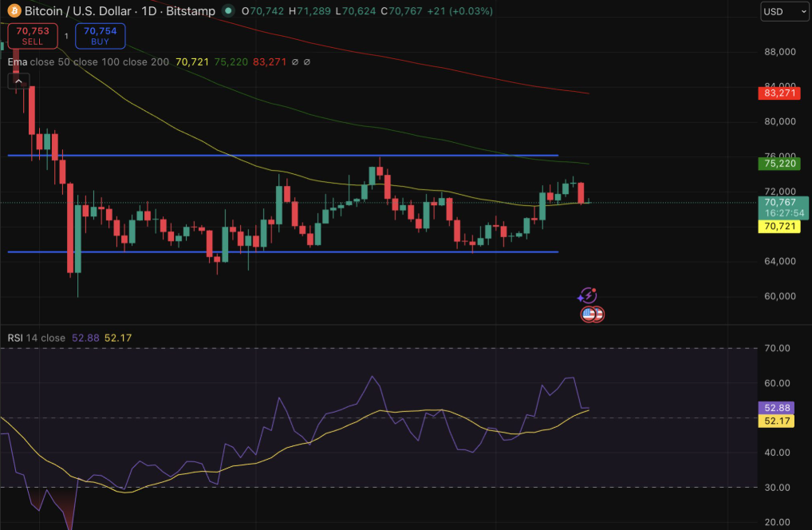Click the low value L70,624 in header
Viewport: 812px width, 530px height.
356,11
